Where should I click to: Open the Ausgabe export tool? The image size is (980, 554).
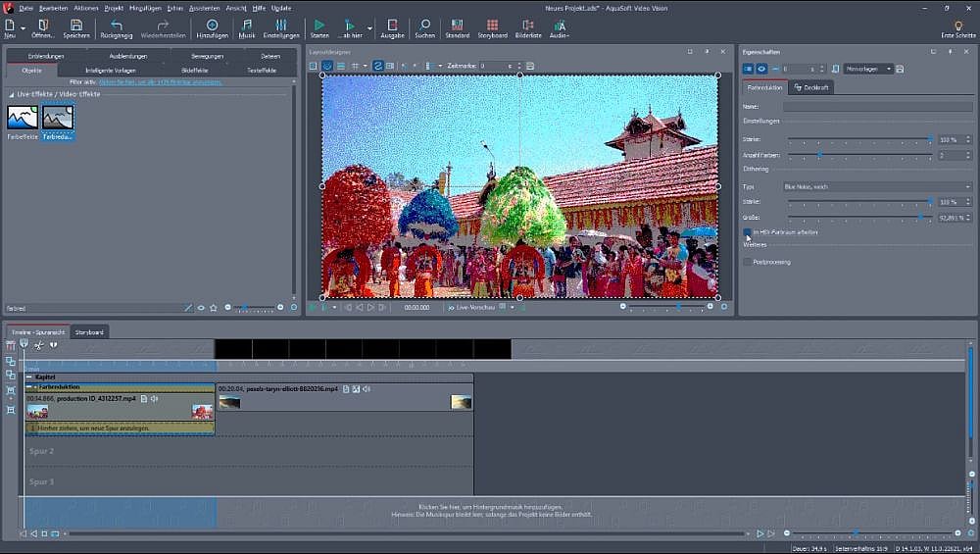pyautogui.click(x=391, y=25)
